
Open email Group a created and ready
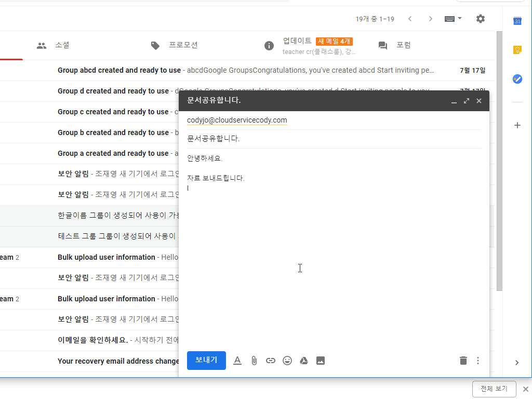pyautogui.click(x=89, y=153)
